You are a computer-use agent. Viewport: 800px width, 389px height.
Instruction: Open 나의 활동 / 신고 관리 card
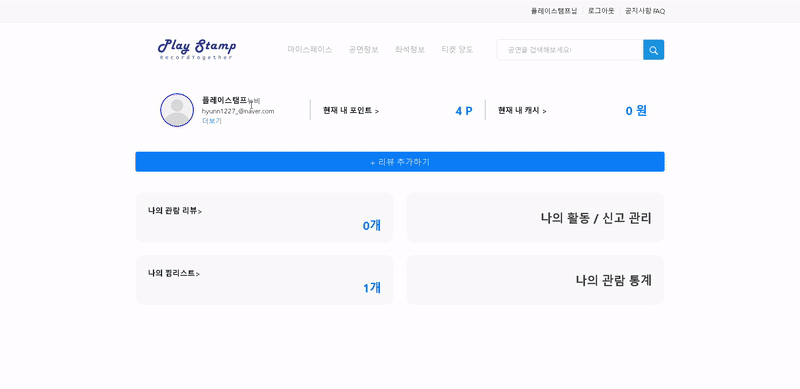535,217
